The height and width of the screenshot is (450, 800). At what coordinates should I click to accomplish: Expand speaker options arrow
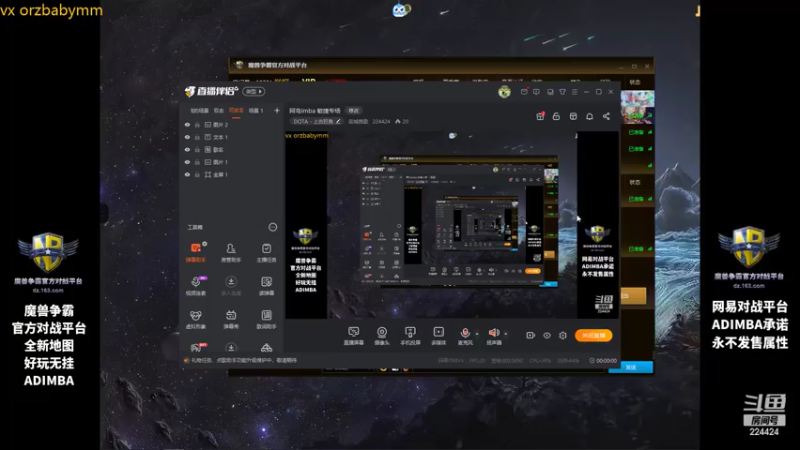(506, 334)
